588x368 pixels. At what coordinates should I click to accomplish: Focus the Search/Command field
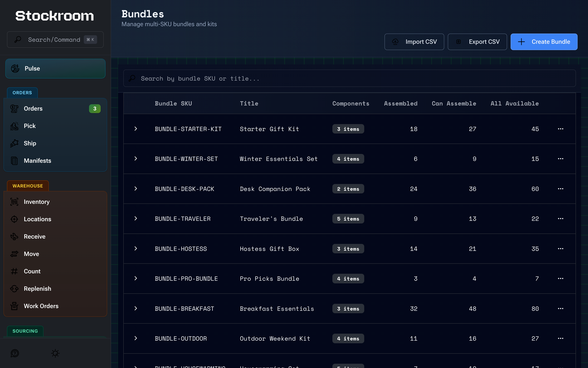coord(55,39)
